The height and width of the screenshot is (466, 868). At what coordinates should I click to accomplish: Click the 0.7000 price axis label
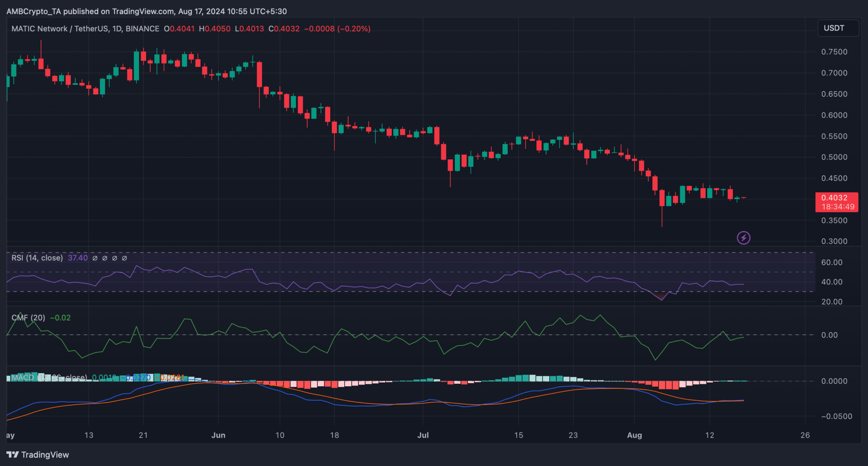click(834, 73)
